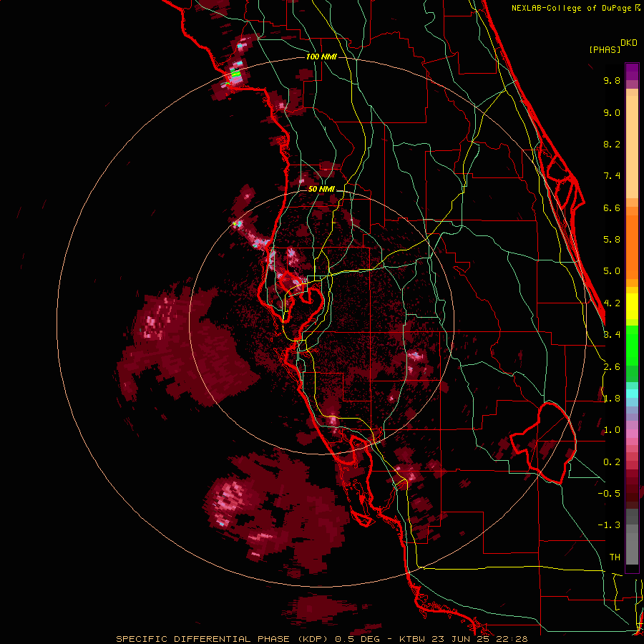This screenshot has width=644, height=644.
Task: Click the 0.5 DEG elevation text
Action: pyautogui.click(x=358, y=639)
